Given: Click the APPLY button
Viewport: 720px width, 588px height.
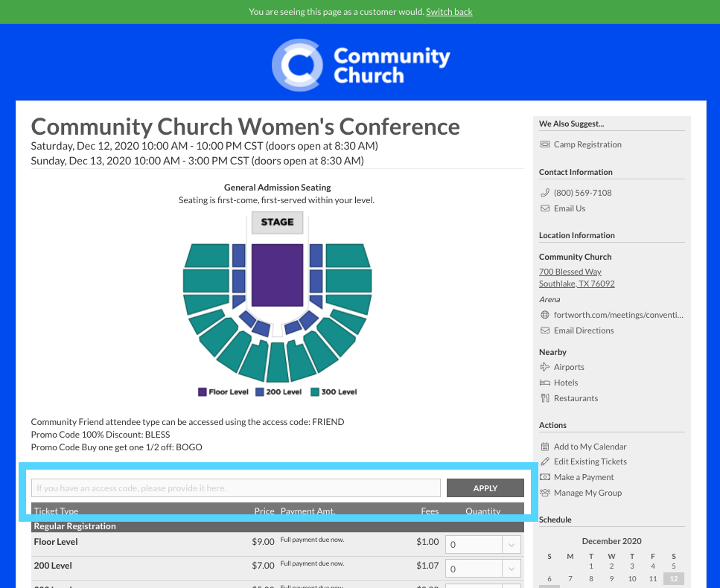Looking at the screenshot, I should tap(485, 488).
